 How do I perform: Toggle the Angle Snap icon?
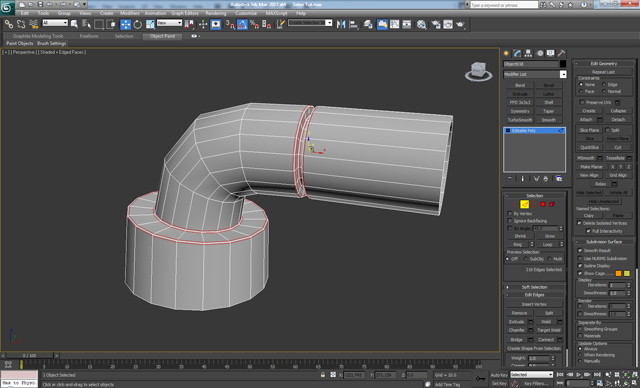point(242,24)
